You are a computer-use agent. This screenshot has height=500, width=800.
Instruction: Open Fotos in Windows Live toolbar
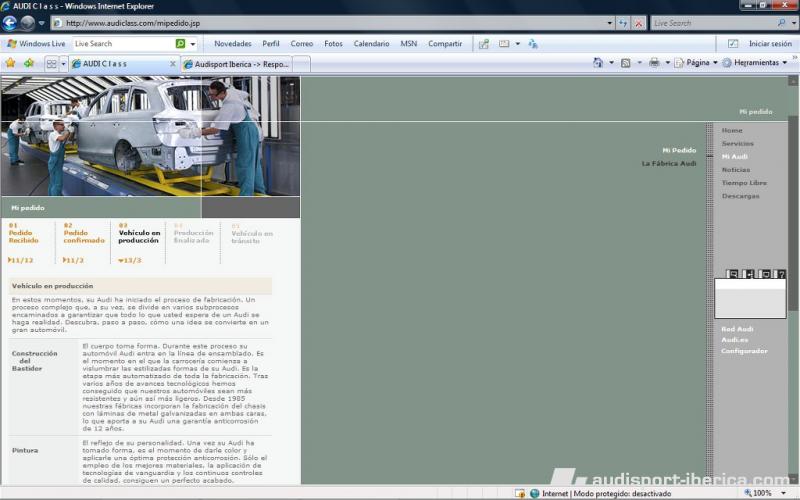point(333,44)
